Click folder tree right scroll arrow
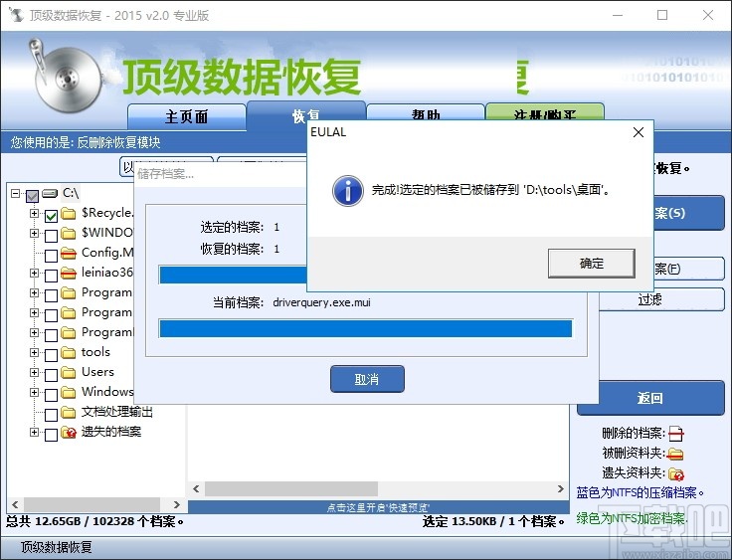Screen dimensions: 732x560 pyautogui.click(x=176, y=505)
